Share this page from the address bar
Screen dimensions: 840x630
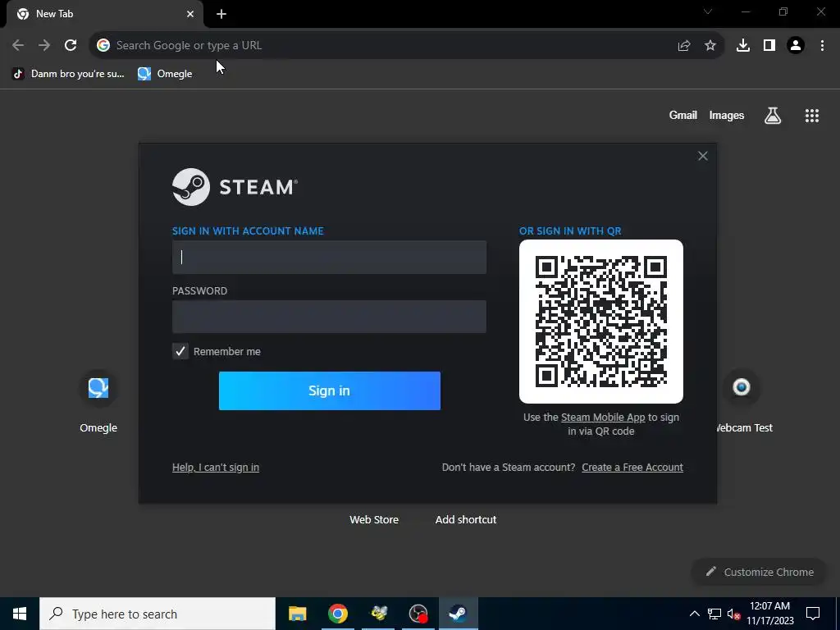coord(684,46)
